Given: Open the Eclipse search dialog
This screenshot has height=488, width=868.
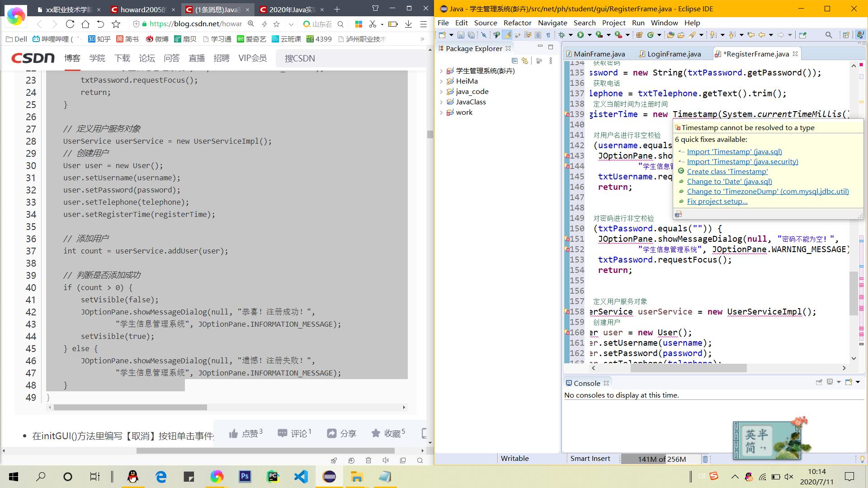Looking at the screenshot, I should [830, 35].
